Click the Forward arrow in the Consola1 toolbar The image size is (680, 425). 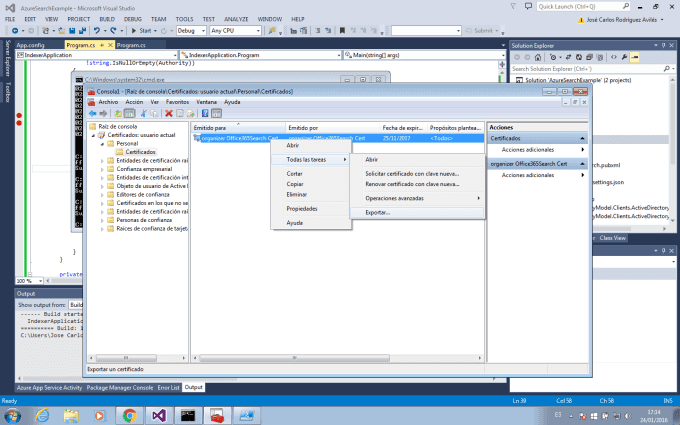point(103,114)
